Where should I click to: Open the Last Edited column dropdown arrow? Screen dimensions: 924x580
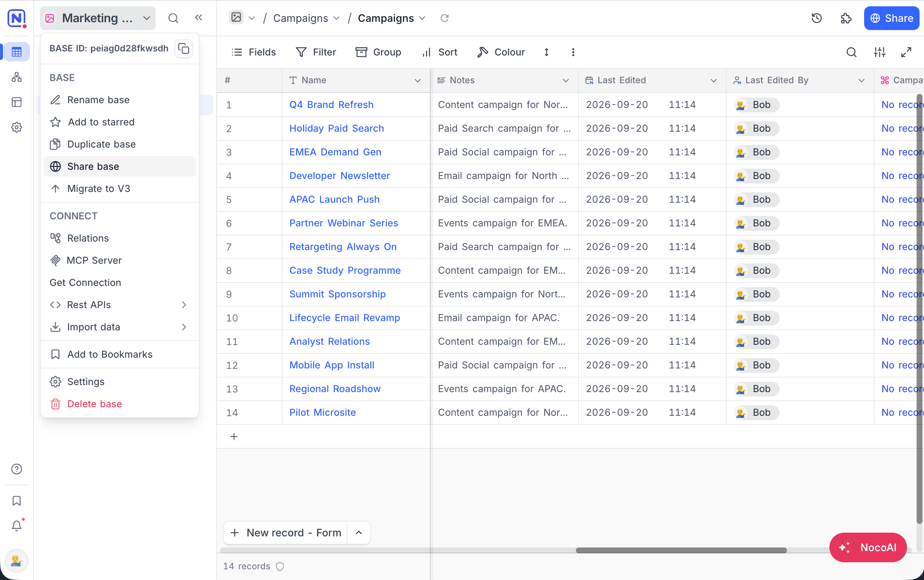click(x=713, y=80)
